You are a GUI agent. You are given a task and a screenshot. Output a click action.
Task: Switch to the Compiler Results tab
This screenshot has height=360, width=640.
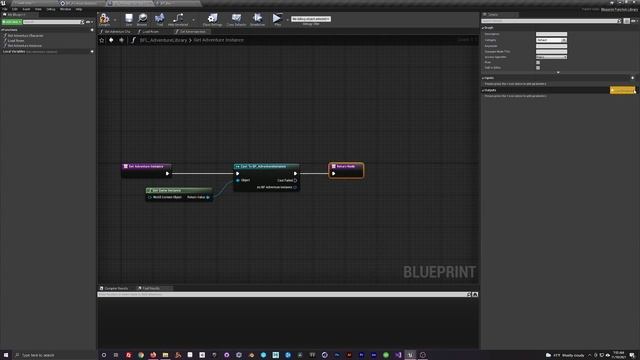pyautogui.click(x=114, y=288)
